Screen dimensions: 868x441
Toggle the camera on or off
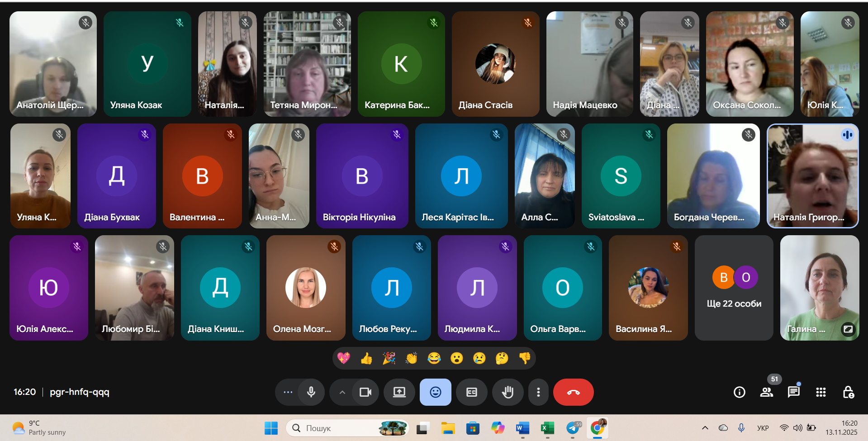(365, 392)
